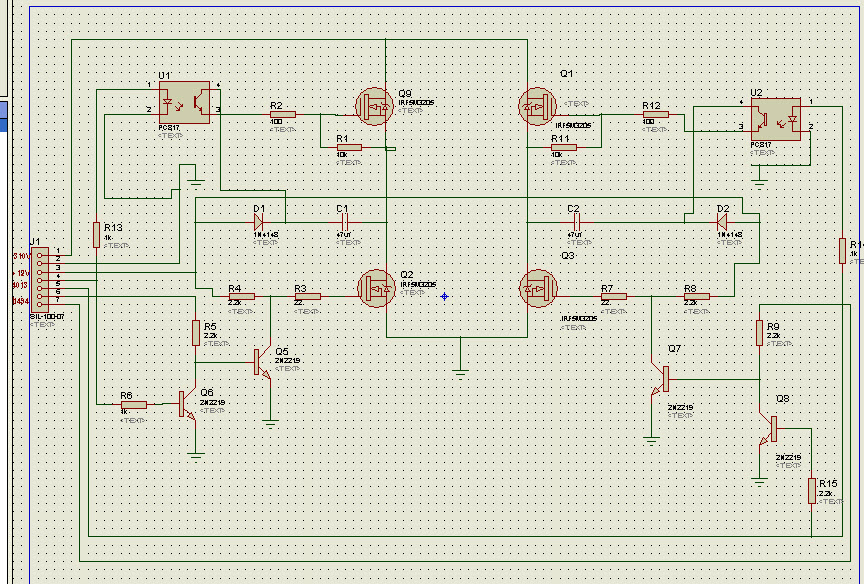The width and height of the screenshot is (864, 584).
Task: Pick resistor R5 body
Action: 196,333
